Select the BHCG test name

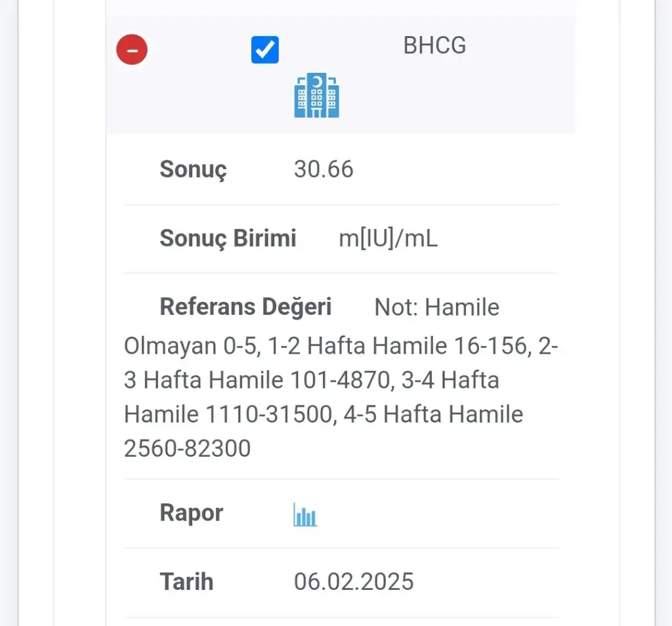434,45
